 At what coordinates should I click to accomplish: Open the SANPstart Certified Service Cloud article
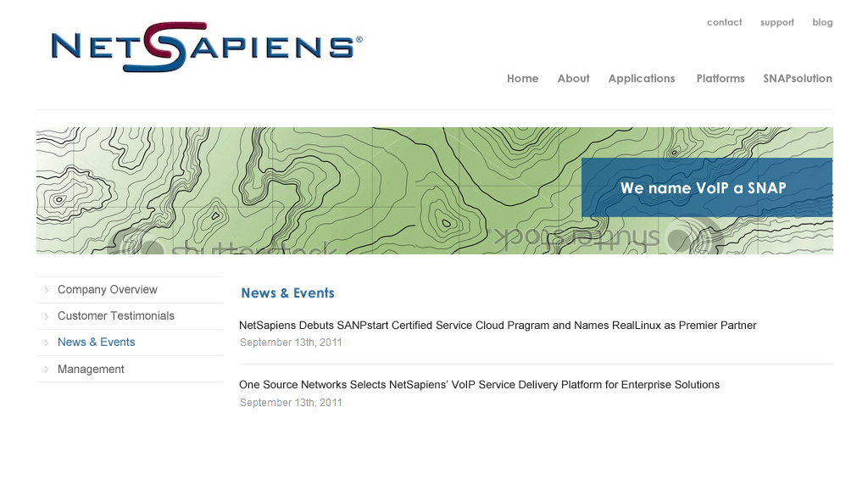[498, 326]
